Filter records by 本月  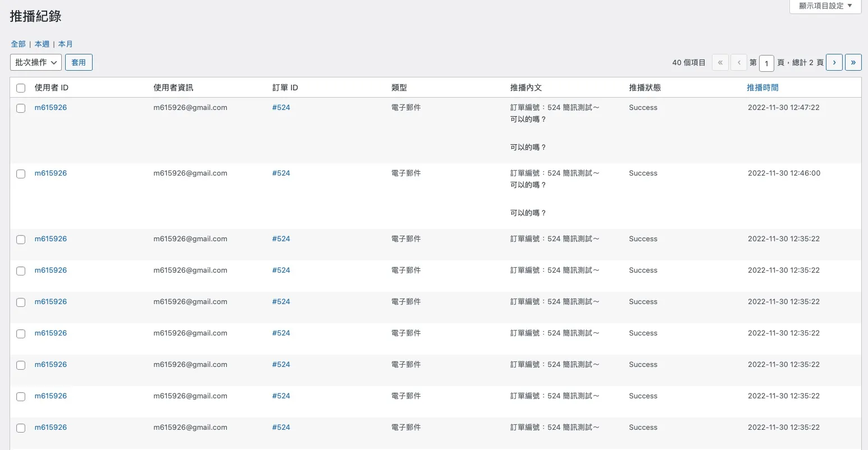(x=65, y=44)
